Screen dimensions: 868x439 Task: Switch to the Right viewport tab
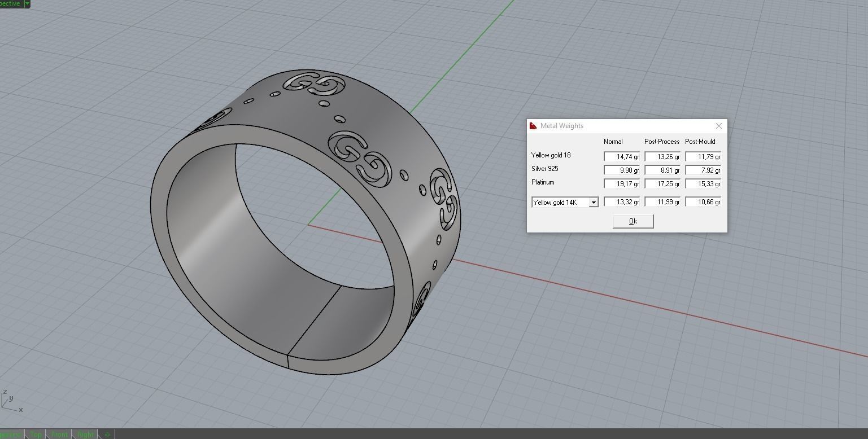coord(86,434)
